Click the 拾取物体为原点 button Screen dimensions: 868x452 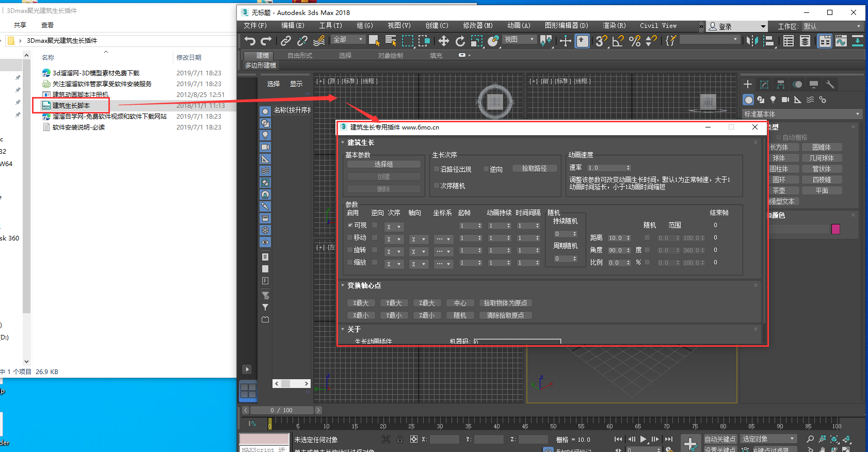[505, 303]
